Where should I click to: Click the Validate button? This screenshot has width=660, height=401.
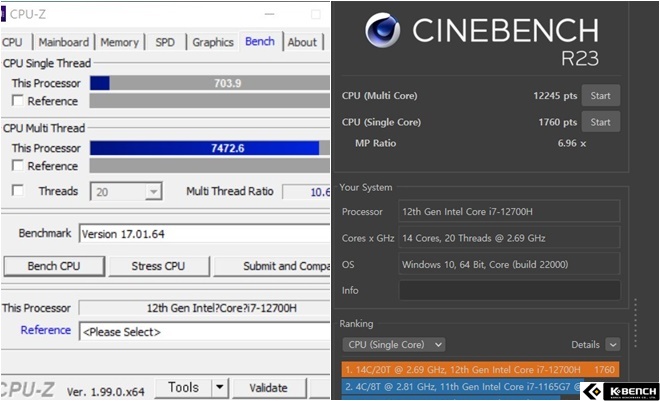pos(269,387)
